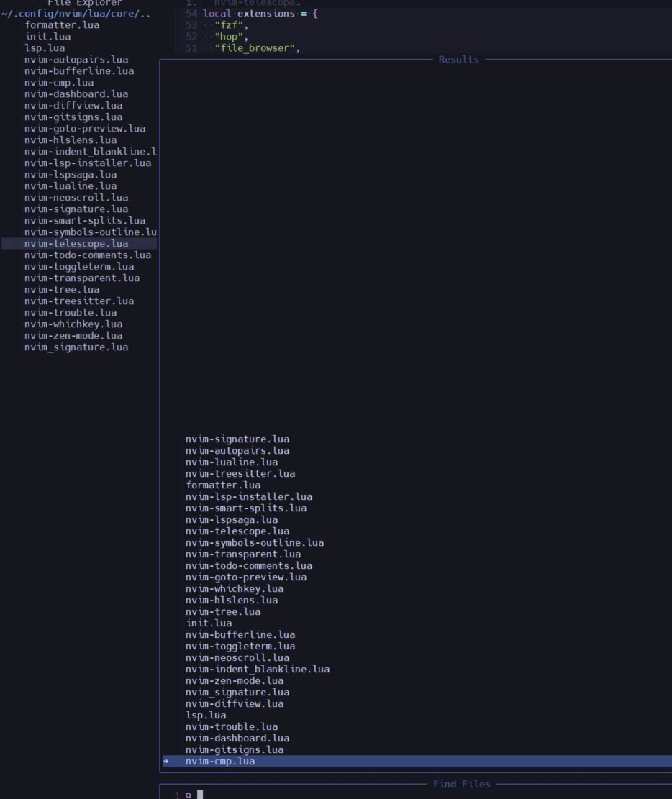Select nvim-lualine.lua from the Results list
This screenshot has height=799, width=672.
coord(225,462)
